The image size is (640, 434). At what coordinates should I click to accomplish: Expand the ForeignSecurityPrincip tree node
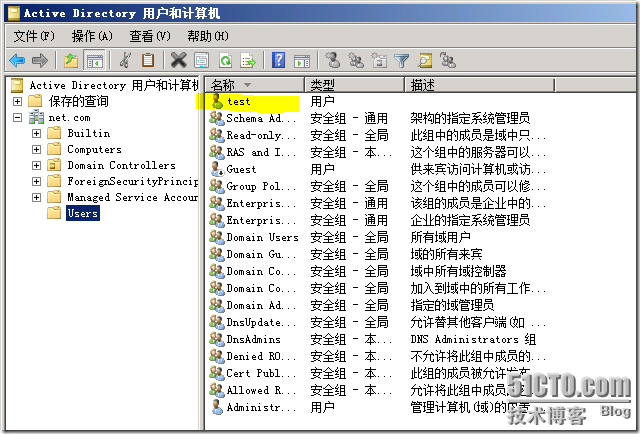pos(36,181)
